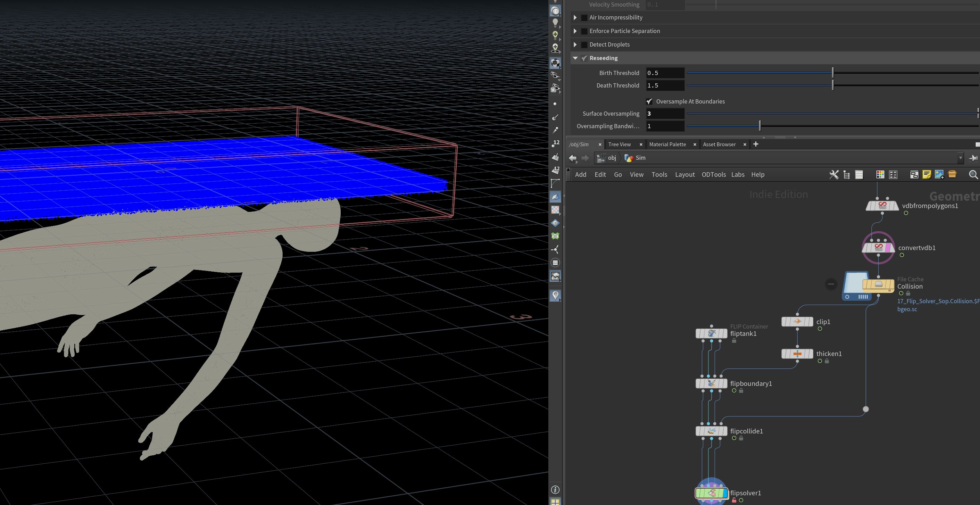Image resolution: width=980 pixels, height=505 pixels.
Task: Open the ODTools menu
Action: (x=714, y=175)
